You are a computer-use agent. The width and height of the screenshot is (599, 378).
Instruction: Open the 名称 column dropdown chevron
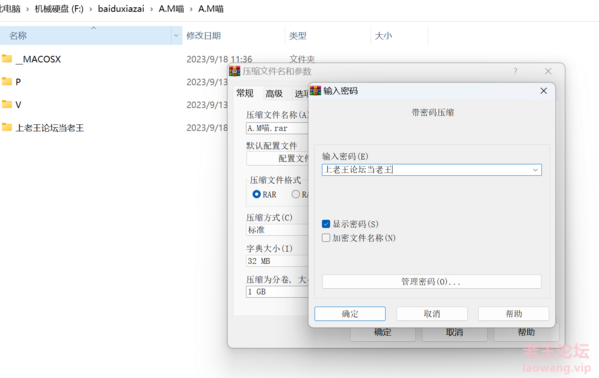tap(176, 36)
